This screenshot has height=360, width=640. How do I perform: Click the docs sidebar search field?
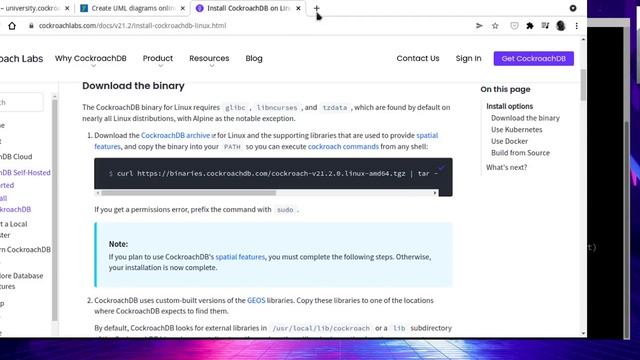[x=20, y=102]
